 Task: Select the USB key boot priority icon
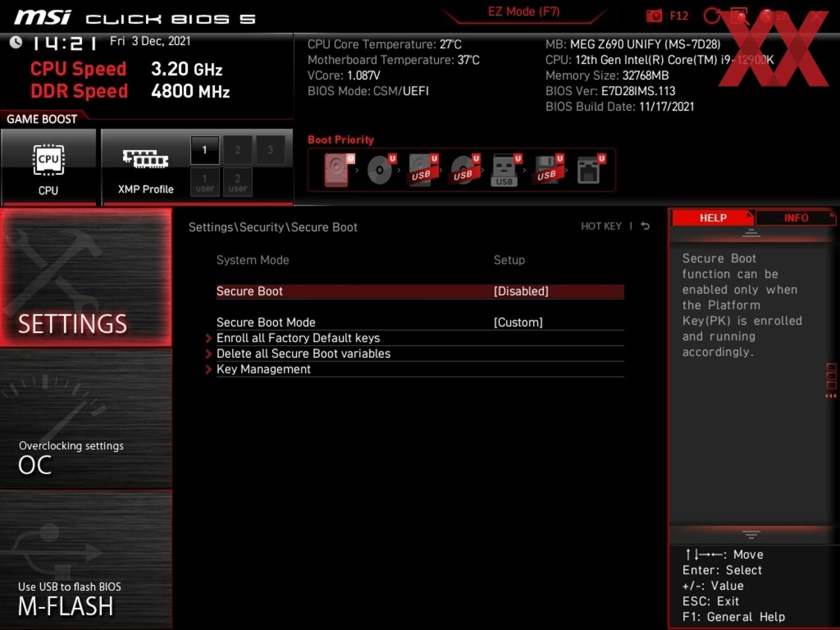(x=506, y=170)
